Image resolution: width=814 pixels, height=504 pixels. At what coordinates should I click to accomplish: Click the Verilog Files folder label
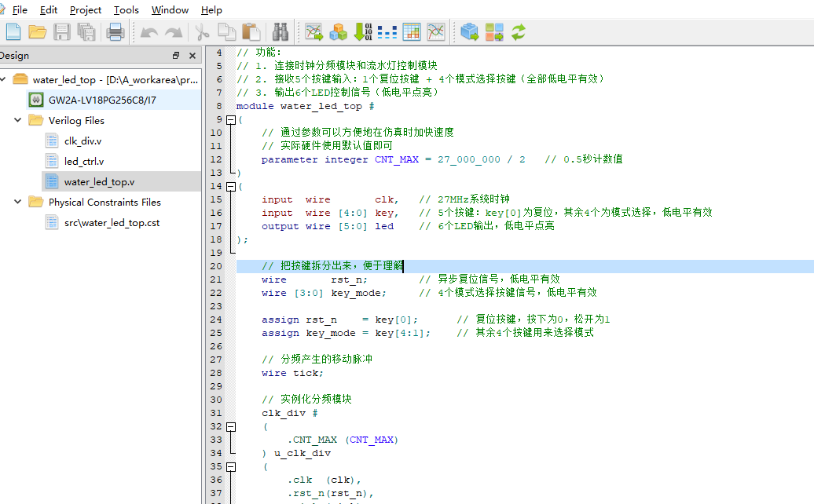tap(76, 120)
